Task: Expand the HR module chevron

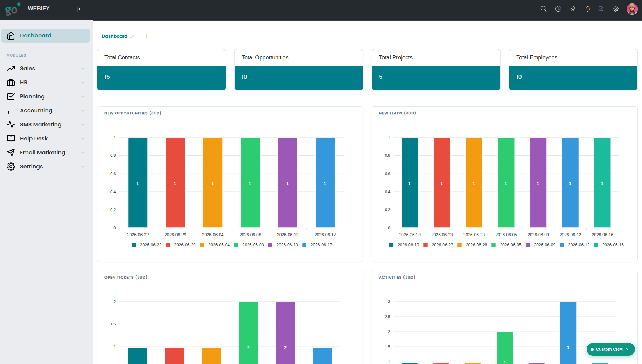Action: [83, 83]
